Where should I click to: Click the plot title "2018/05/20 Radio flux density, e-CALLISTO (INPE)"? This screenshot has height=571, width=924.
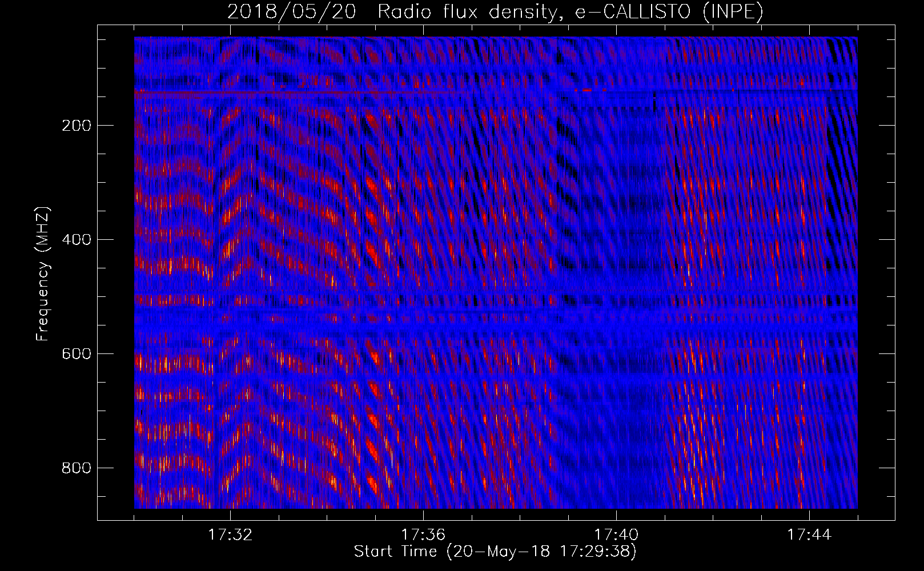pyautogui.click(x=495, y=12)
